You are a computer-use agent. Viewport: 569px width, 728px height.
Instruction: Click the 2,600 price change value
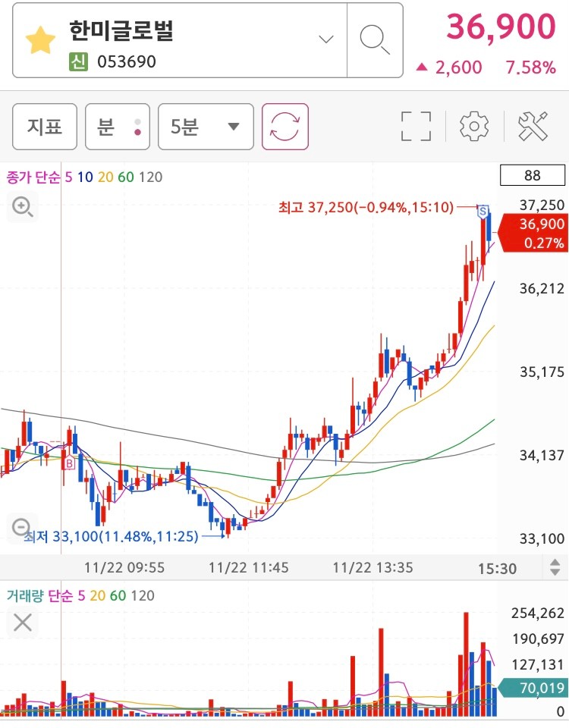coord(458,67)
